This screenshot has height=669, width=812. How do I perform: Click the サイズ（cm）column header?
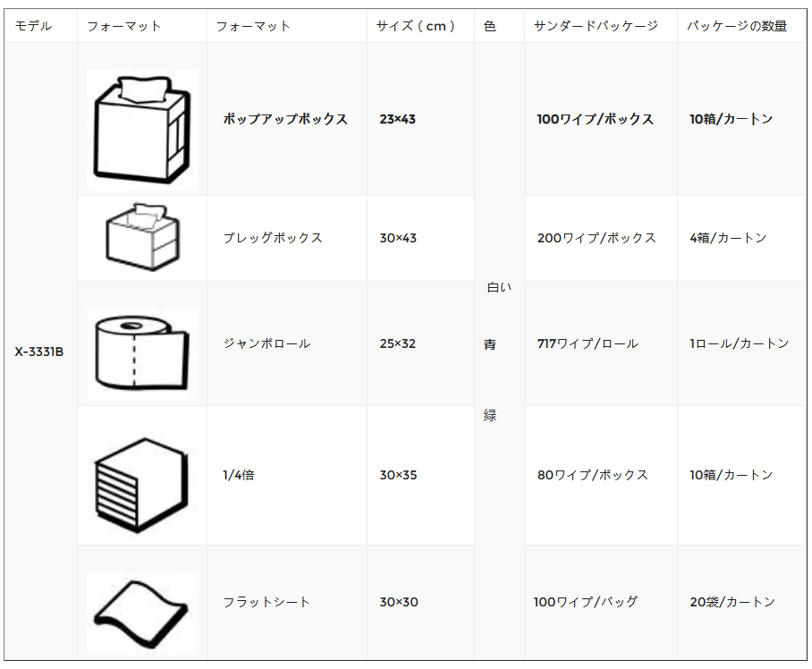point(415,26)
